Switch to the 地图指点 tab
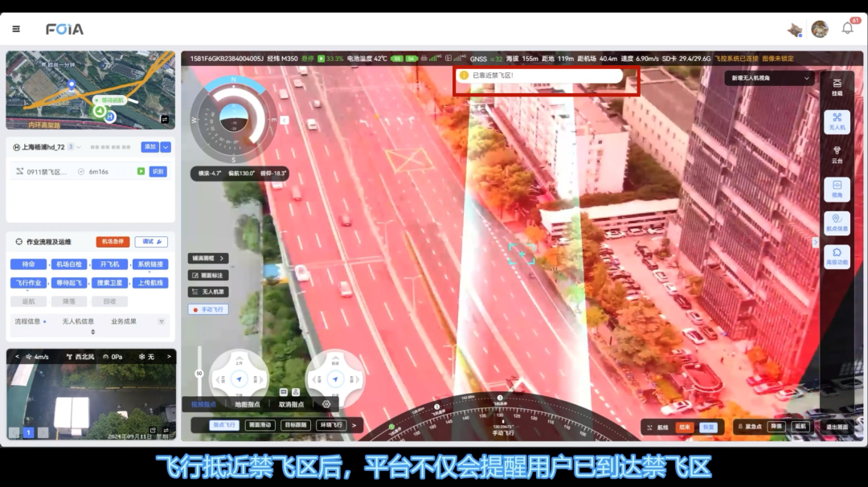 (247, 404)
